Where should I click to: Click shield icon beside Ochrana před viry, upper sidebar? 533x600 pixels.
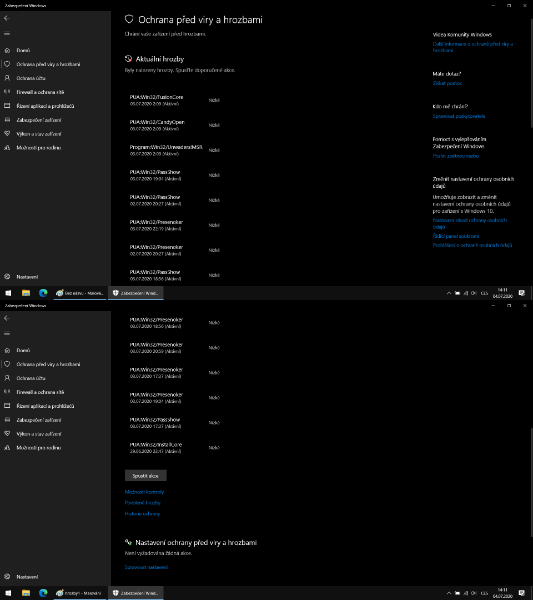point(7,64)
